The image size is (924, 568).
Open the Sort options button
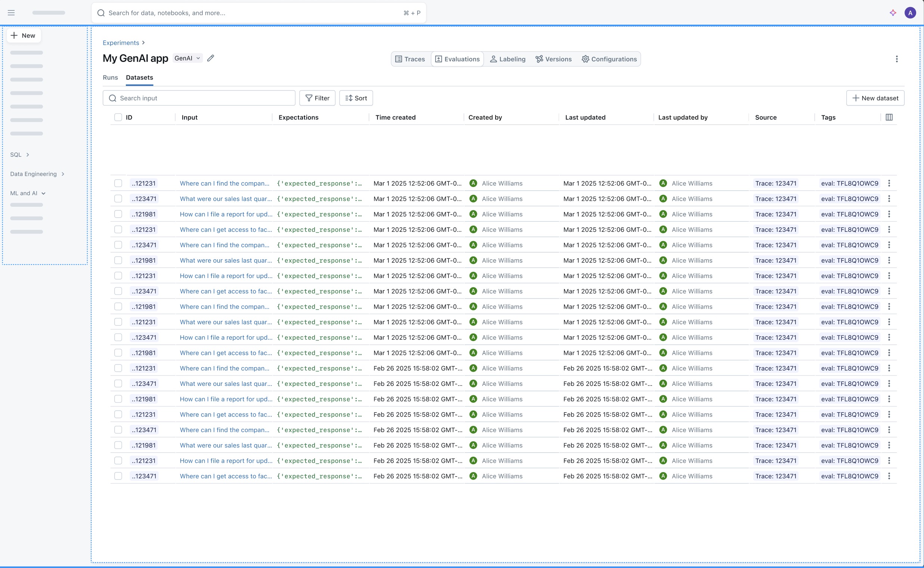tap(356, 98)
